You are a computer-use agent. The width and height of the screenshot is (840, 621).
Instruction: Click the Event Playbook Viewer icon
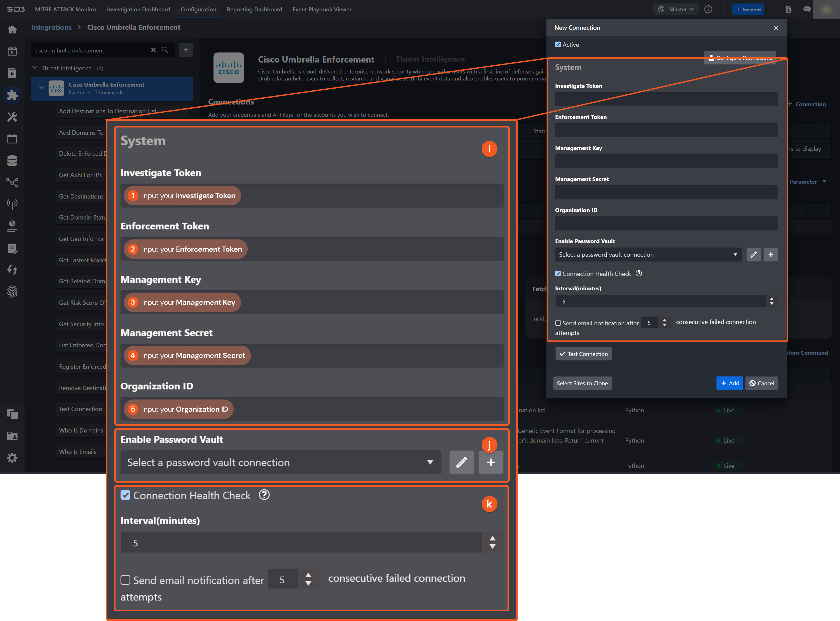coord(322,9)
